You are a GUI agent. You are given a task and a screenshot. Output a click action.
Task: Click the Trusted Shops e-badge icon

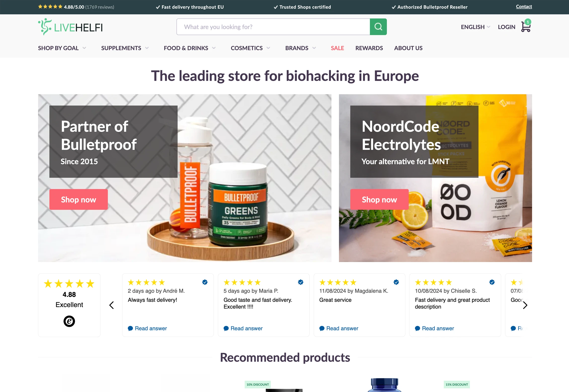[x=69, y=321]
